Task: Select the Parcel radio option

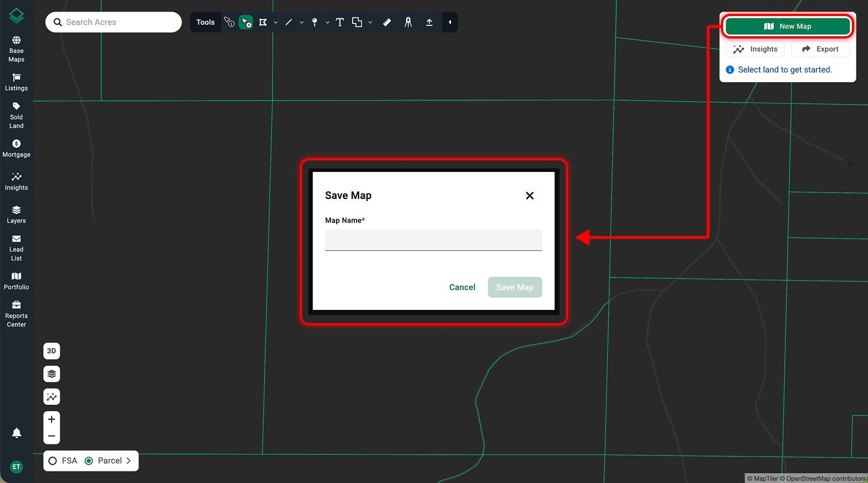Action: pyautogui.click(x=88, y=461)
